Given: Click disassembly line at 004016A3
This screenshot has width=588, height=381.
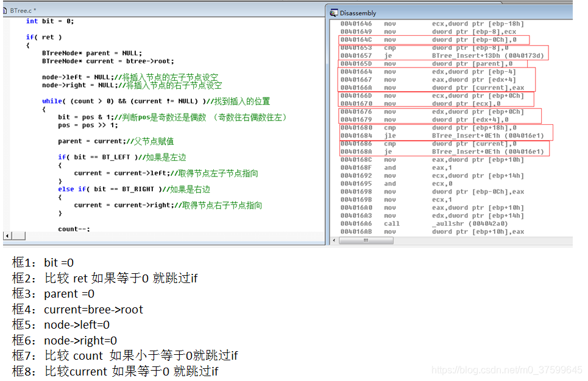Looking at the screenshot, I should [x=433, y=215].
